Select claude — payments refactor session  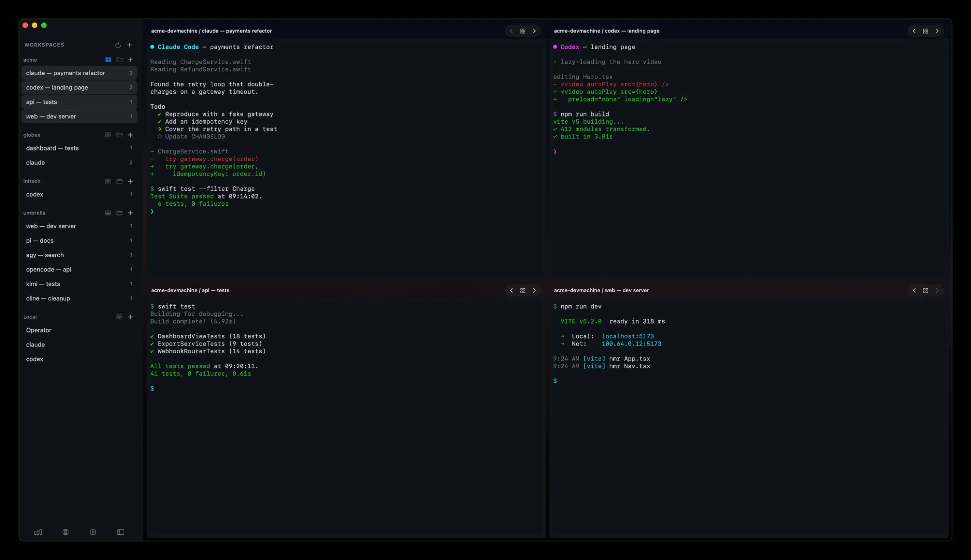point(79,73)
